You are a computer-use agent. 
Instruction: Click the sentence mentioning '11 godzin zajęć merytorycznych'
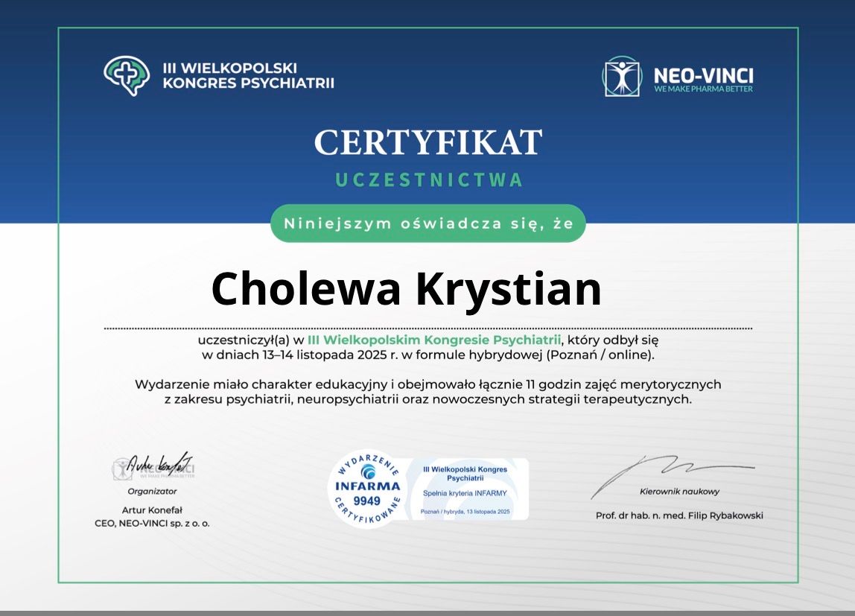click(x=427, y=384)
